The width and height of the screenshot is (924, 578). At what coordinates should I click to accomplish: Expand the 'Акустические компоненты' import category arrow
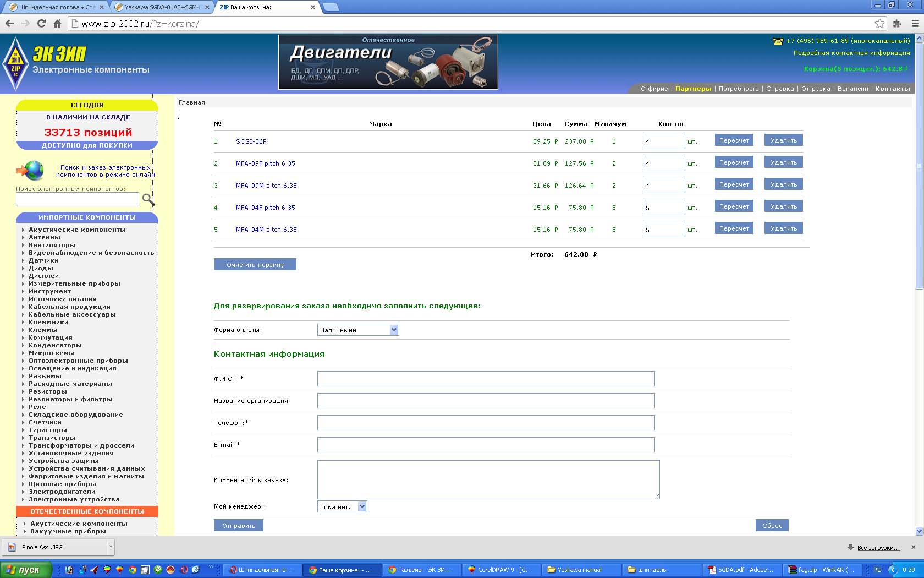tap(23, 230)
